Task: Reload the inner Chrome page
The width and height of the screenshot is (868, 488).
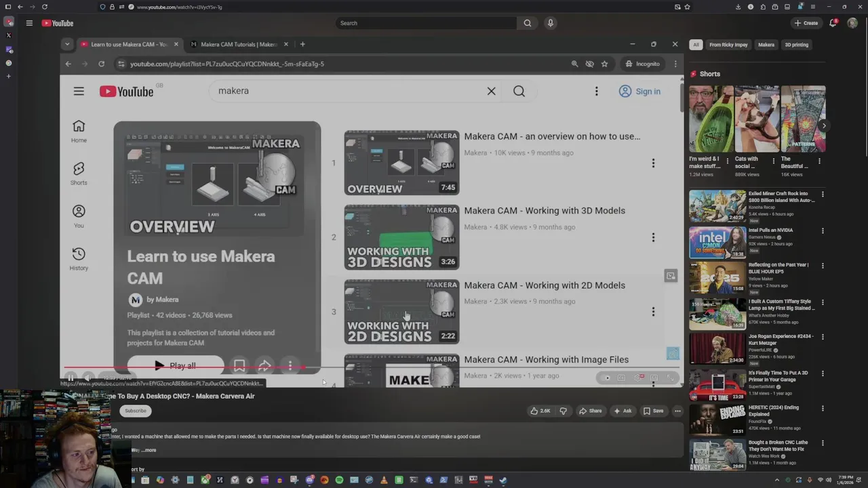Action: pos(101,64)
